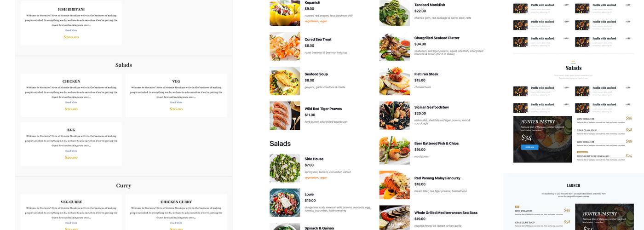Select the Tandoori Monkfish photo
644x230 pixels.
[394, 13]
